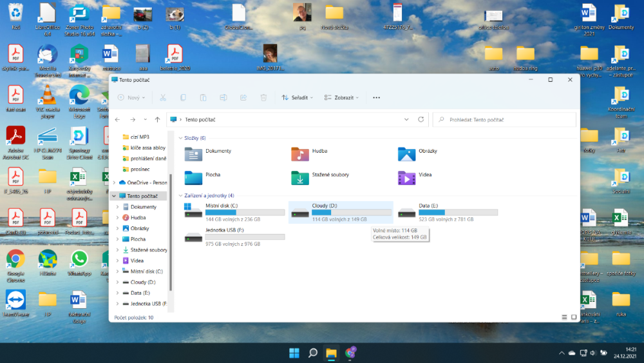644x363 pixels.
Task: Click the Refresh icon beside address bar
Action: (x=421, y=119)
